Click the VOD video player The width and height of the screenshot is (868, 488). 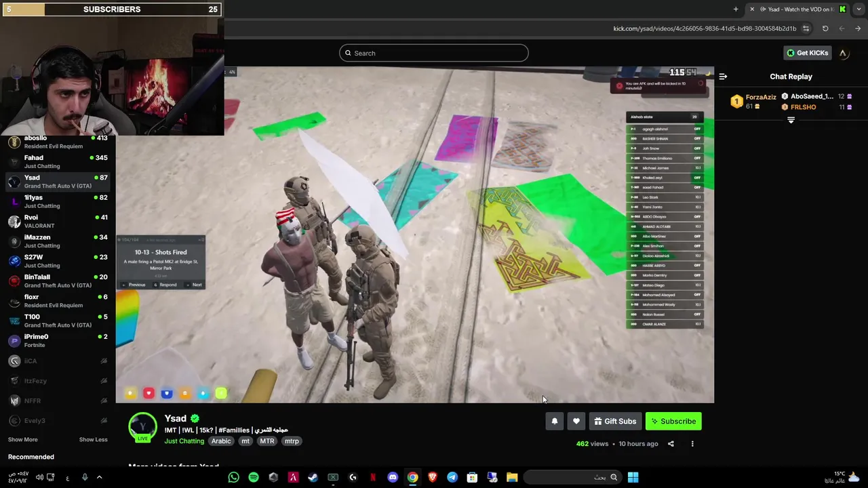coord(414,235)
